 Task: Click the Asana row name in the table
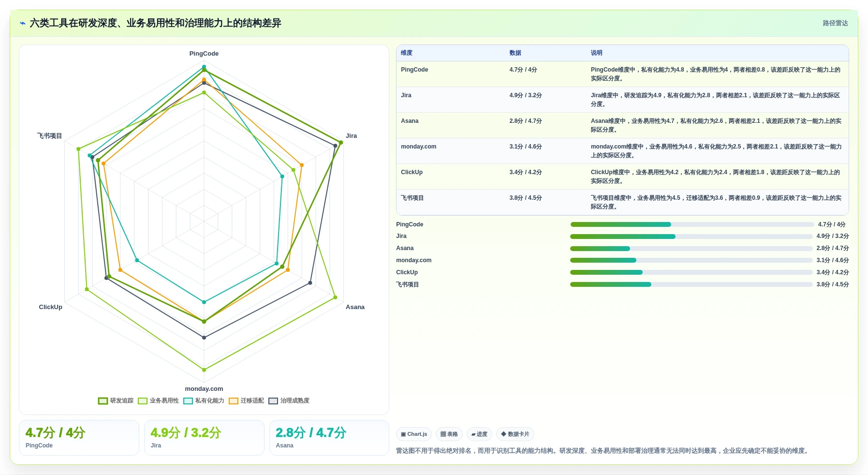(x=410, y=121)
